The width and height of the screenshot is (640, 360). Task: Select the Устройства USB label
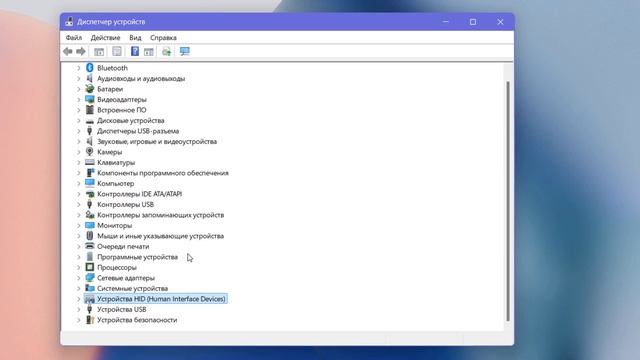[x=122, y=309]
